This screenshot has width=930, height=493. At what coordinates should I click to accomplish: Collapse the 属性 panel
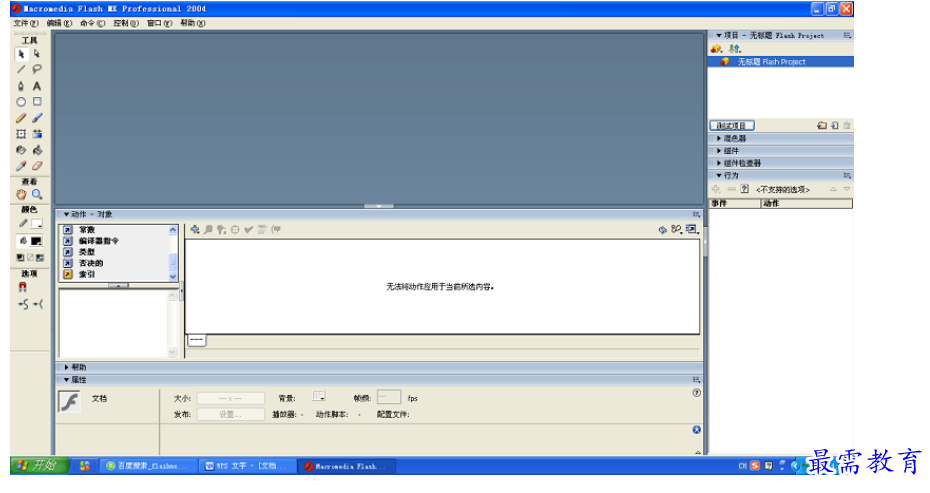click(x=66, y=380)
